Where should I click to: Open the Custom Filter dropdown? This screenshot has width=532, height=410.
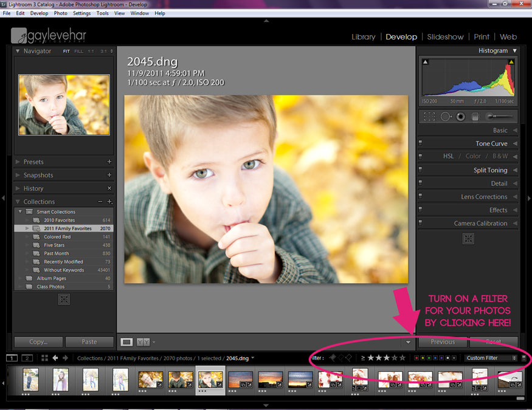[491, 358]
